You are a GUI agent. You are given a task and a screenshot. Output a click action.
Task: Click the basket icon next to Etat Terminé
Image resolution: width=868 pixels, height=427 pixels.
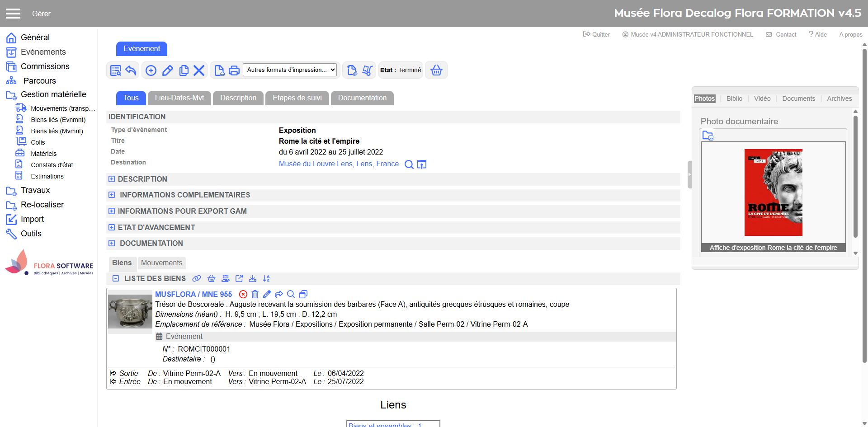pos(436,70)
